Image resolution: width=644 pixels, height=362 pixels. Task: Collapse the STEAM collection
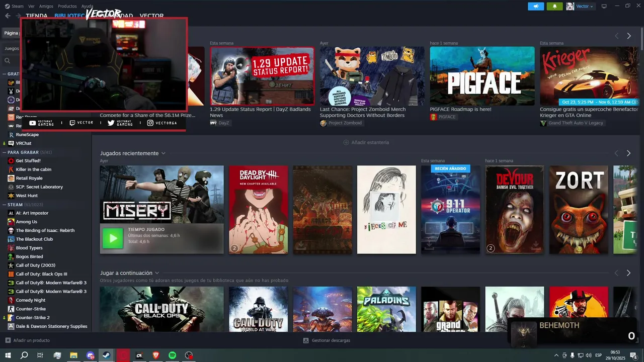pyautogui.click(x=4, y=205)
